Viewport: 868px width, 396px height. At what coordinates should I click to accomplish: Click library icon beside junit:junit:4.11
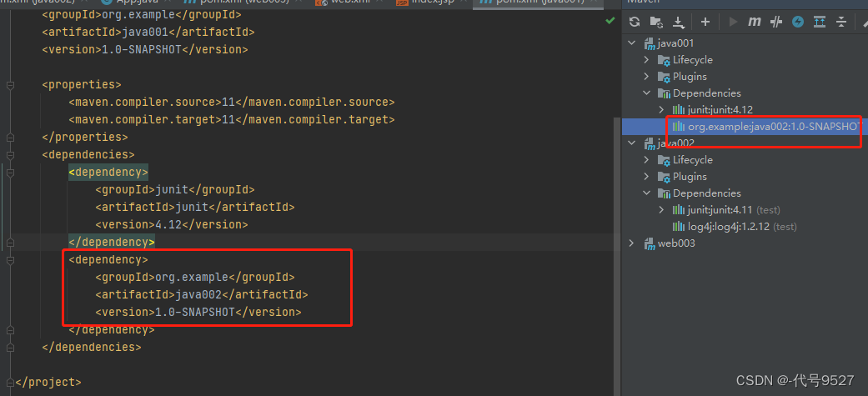click(679, 210)
